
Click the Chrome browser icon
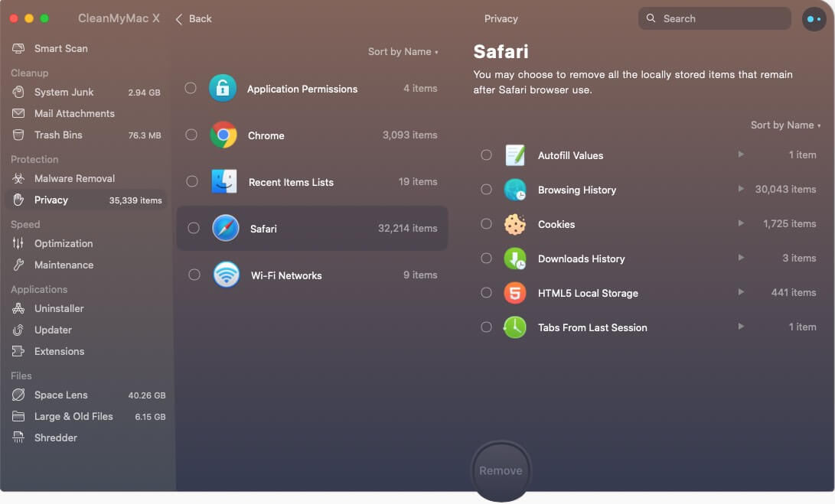click(x=223, y=135)
